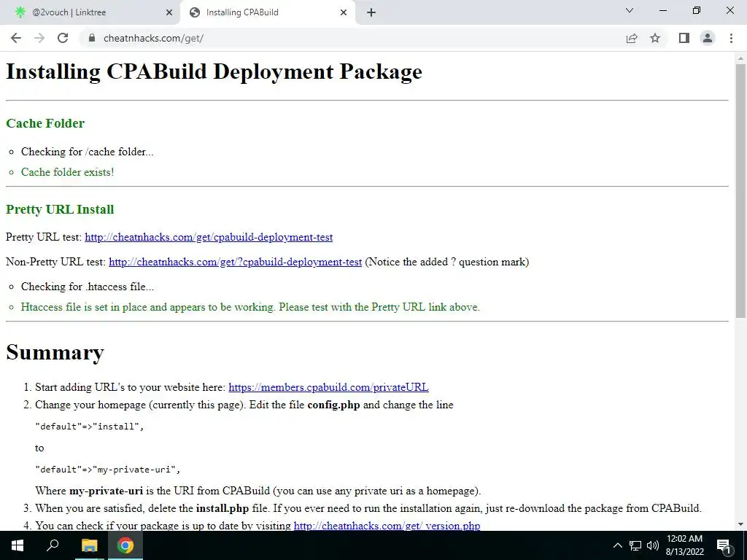Click 'Installing CPABuild Deployment Package' title
This screenshot has height=560, width=747.
(214, 72)
